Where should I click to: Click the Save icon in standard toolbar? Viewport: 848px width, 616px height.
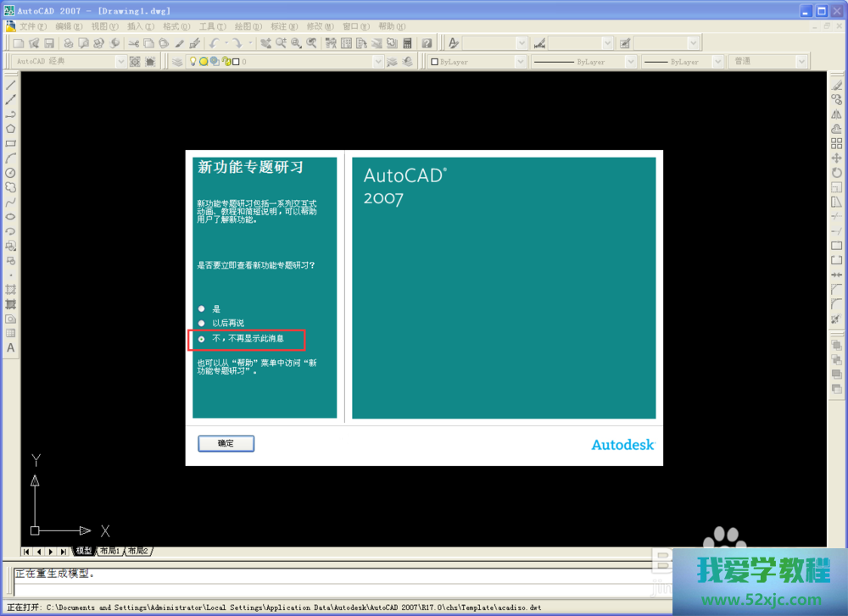[49, 43]
